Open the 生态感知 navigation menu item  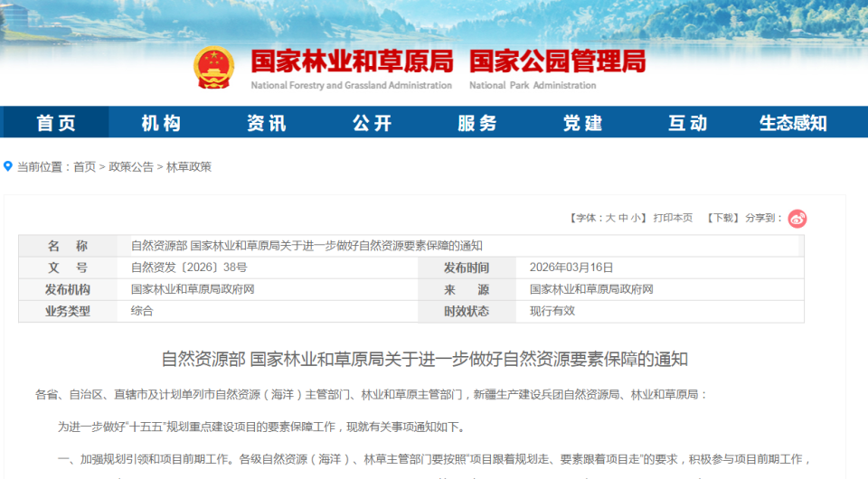pyautogui.click(x=793, y=122)
